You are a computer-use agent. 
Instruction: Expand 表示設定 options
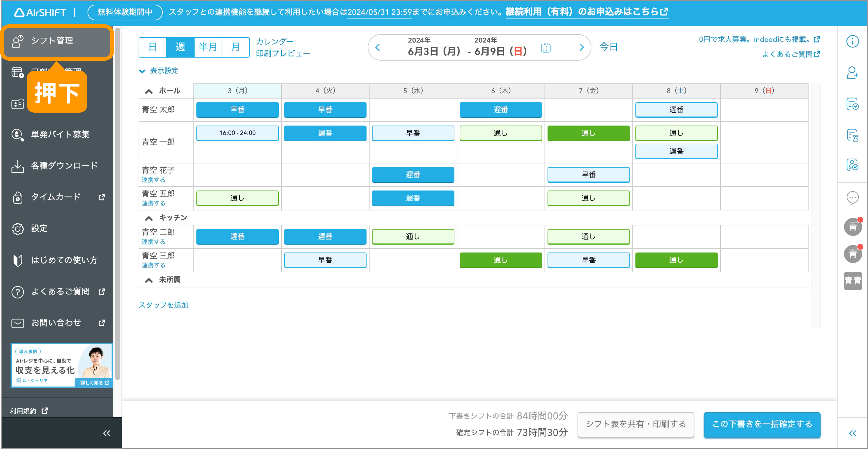point(159,71)
